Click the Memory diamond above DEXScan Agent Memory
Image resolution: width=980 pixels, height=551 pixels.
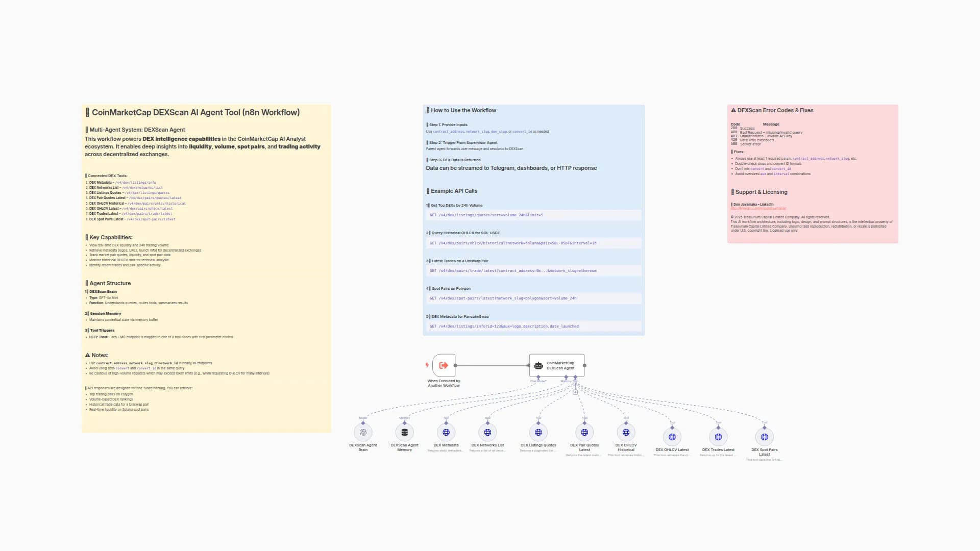[405, 423]
